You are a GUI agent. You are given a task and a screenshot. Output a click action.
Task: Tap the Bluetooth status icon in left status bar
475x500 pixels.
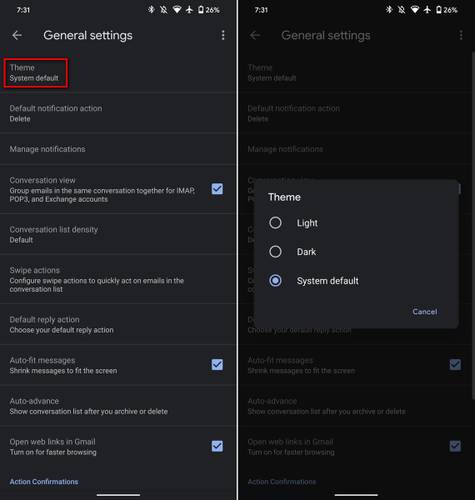151,10
